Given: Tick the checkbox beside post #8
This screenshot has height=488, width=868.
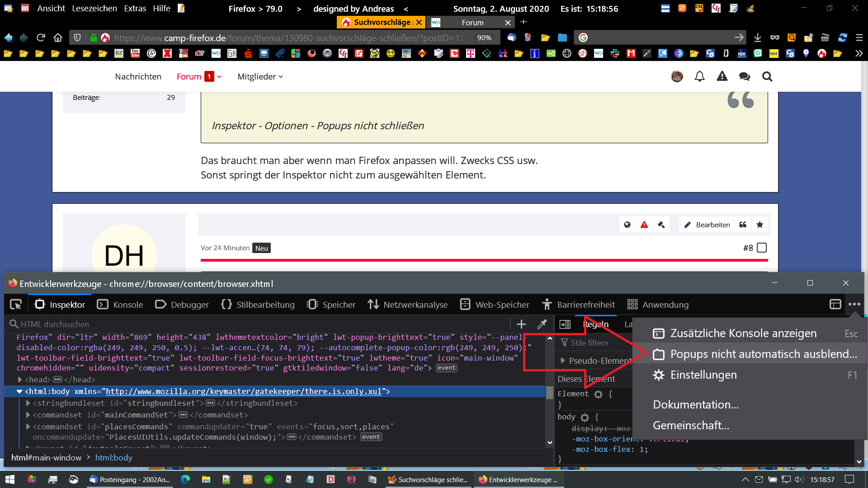Looking at the screenshot, I should click(762, 248).
